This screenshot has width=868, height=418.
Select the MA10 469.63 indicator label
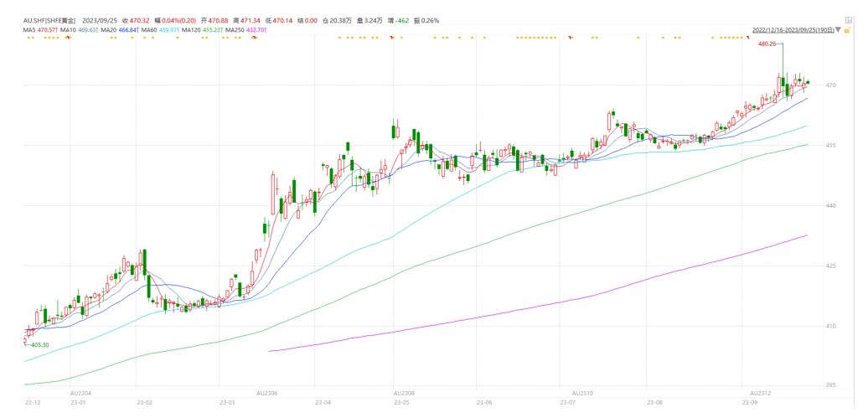pos(79,30)
